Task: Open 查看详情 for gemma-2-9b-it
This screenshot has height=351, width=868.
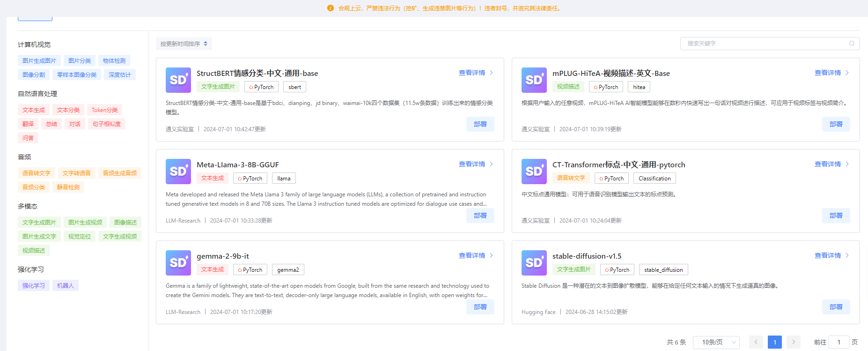Action: (476, 255)
